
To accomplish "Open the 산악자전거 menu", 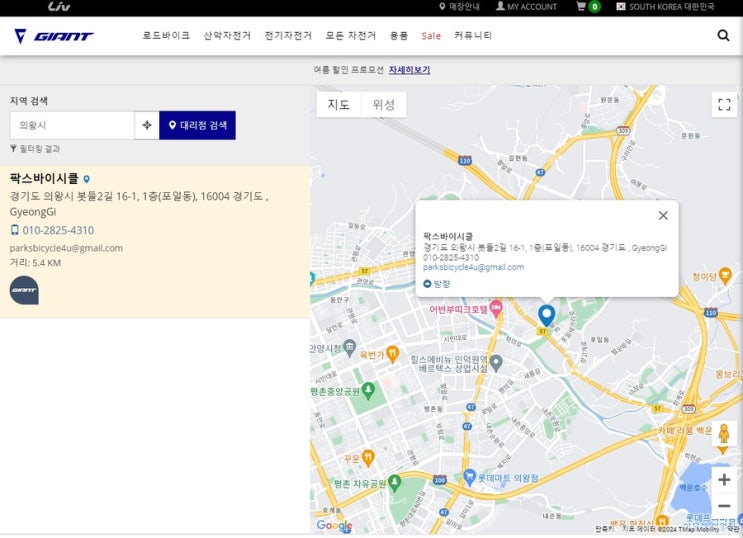I will click(x=227, y=36).
